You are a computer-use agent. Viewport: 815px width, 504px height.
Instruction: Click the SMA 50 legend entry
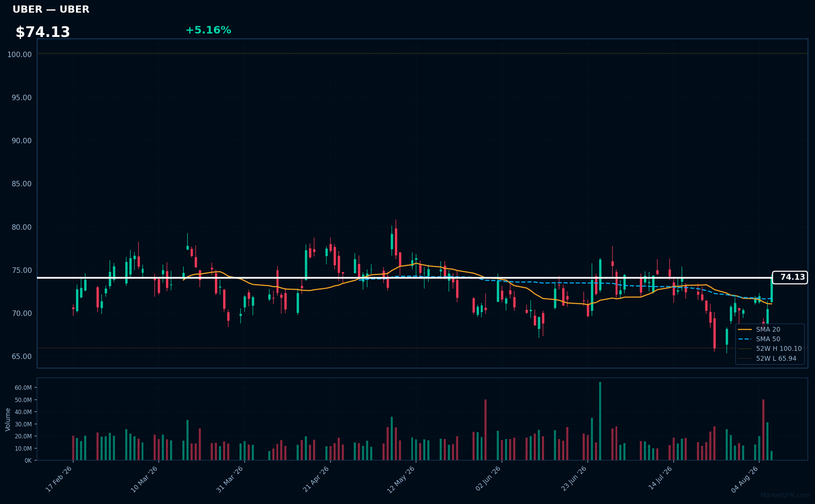[x=759, y=339]
